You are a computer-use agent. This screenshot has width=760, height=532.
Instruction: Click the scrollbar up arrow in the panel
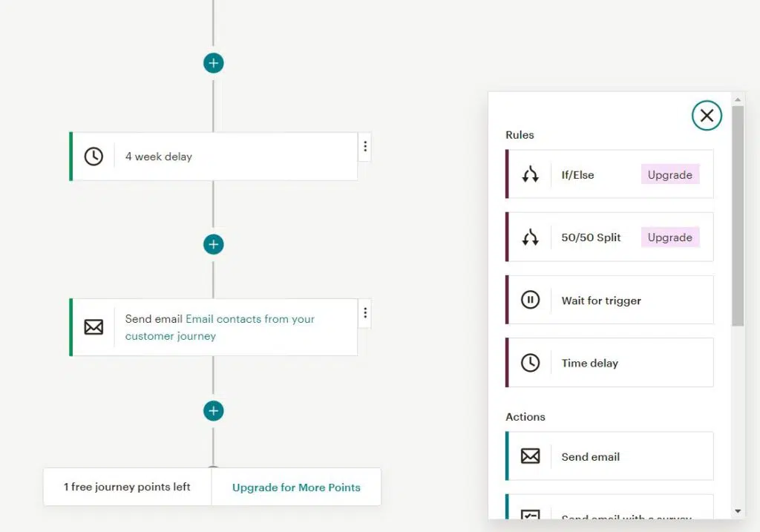(738, 99)
